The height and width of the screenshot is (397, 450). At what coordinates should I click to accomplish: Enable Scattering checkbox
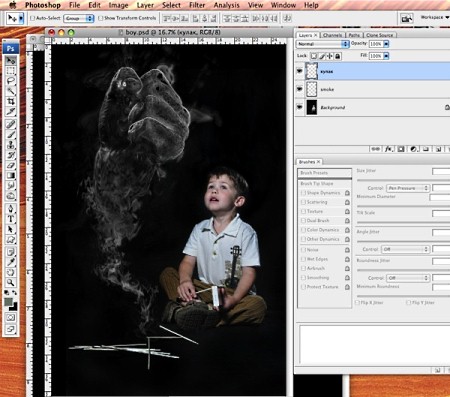point(303,202)
